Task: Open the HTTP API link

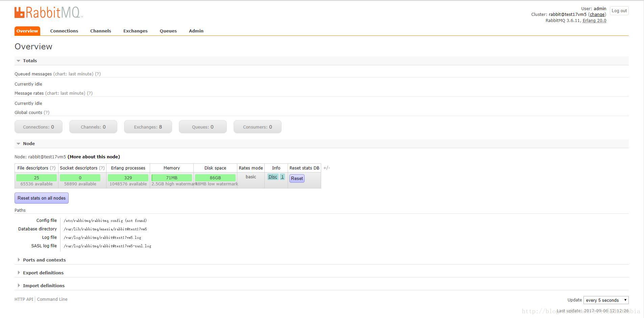Action: [x=24, y=299]
